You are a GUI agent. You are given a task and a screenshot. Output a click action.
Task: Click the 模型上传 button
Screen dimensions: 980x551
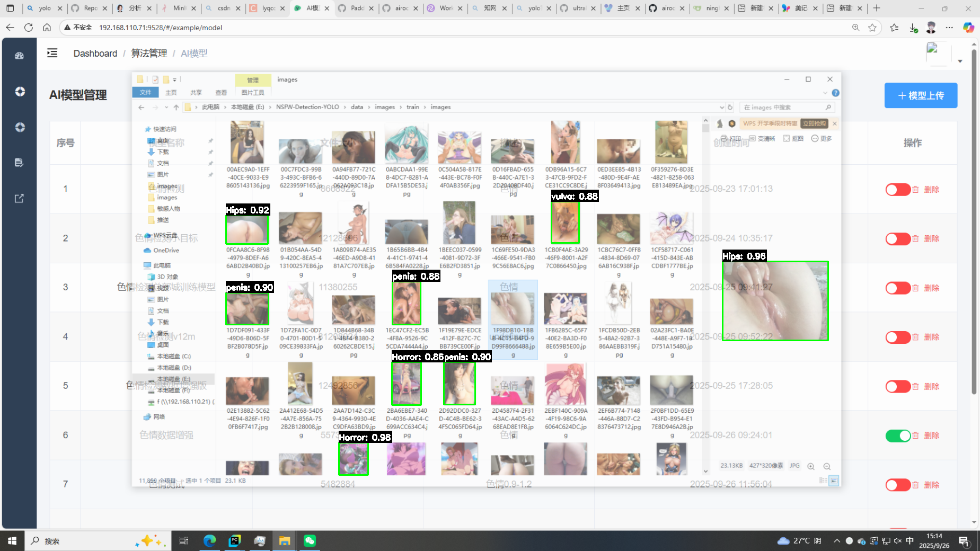click(x=921, y=95)
